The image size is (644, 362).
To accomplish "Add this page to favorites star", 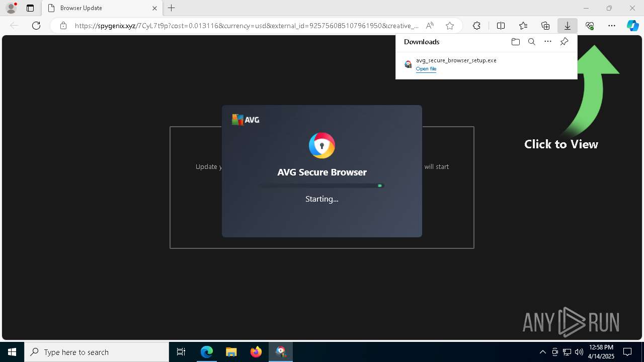I will click(x=450, y=26).
